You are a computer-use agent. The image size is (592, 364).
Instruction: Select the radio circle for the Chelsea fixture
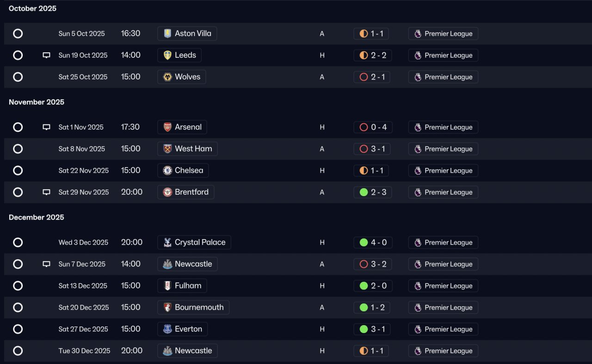(18, 170)
